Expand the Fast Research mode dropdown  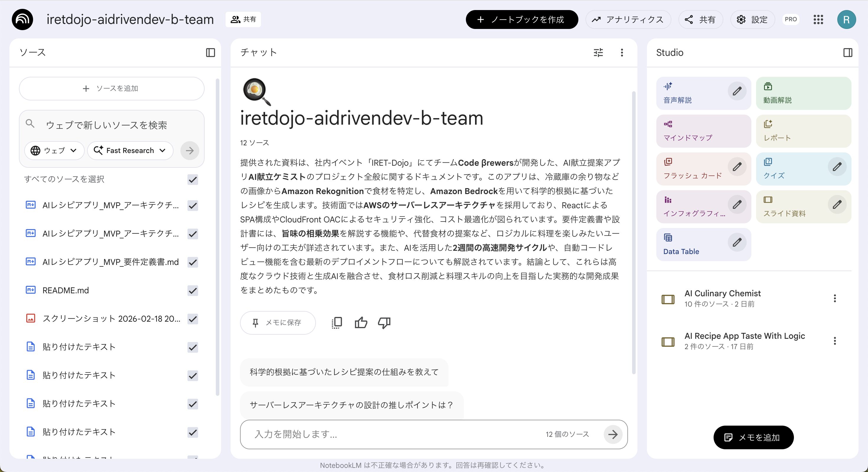(x=130, y=150)
